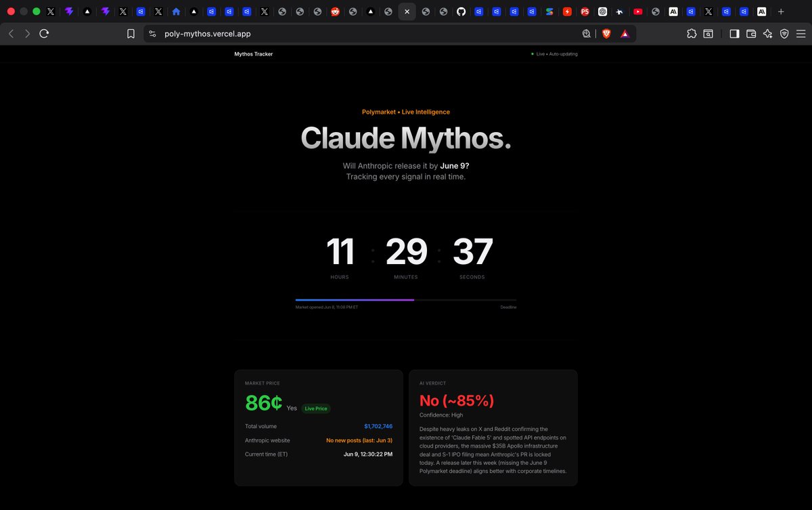Click the Mythos Tracker header title
812x510 pixels.
pyautogui.click(x=254, y=54)
